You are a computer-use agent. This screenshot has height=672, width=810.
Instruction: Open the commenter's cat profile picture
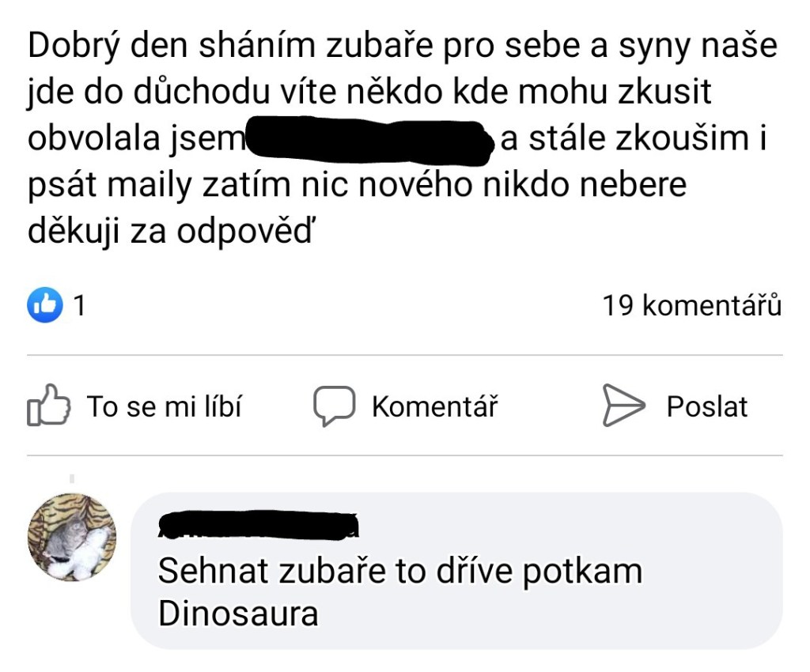(x=72, y=538)
